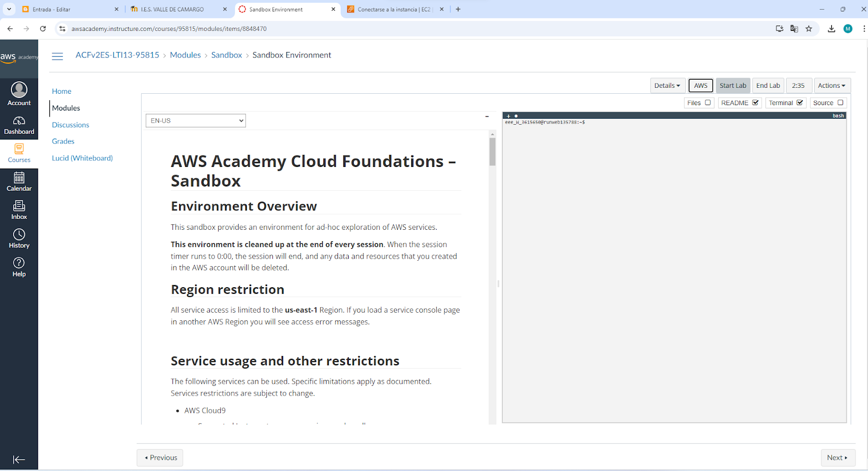Open Courses in the global navigation

tap(19, 154)
